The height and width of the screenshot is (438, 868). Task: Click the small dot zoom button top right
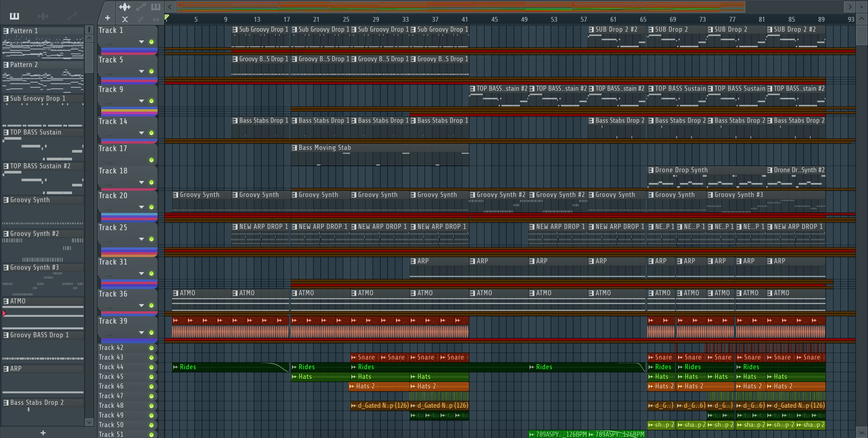pyautogui.click(x=862, y=7)
